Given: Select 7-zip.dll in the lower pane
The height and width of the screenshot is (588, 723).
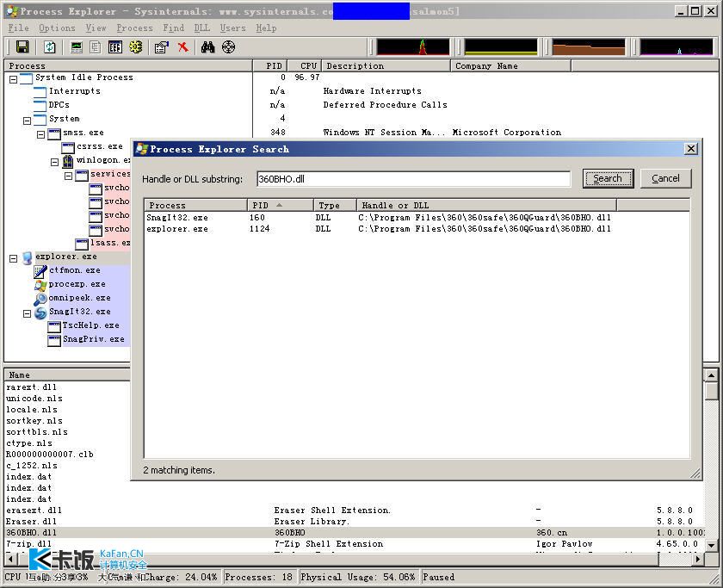Looking at the screenshot, I should tap(354, 544).
